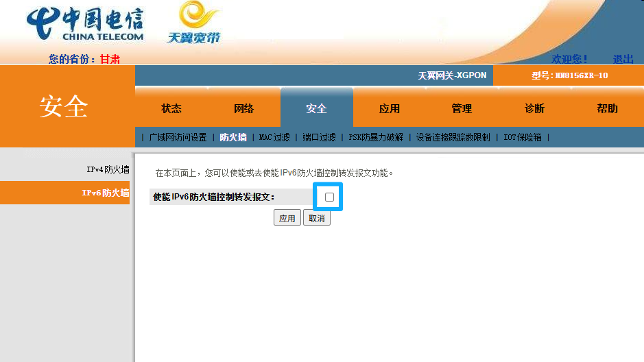The width and height of the screenshot is (644, 362).
Task: Select IPv4防火墙 in the sidebar
Action: click(108, 169)
